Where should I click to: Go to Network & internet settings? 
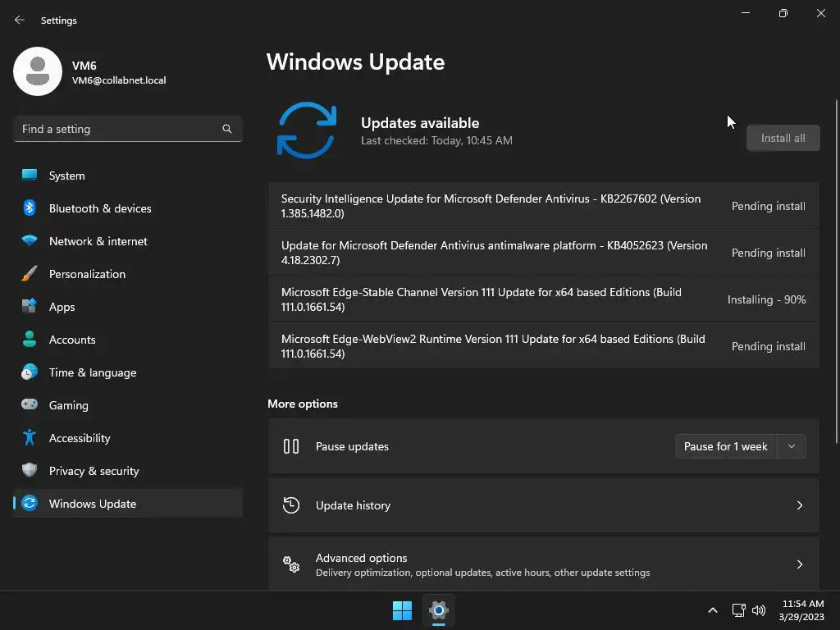[x=127, y=241]
